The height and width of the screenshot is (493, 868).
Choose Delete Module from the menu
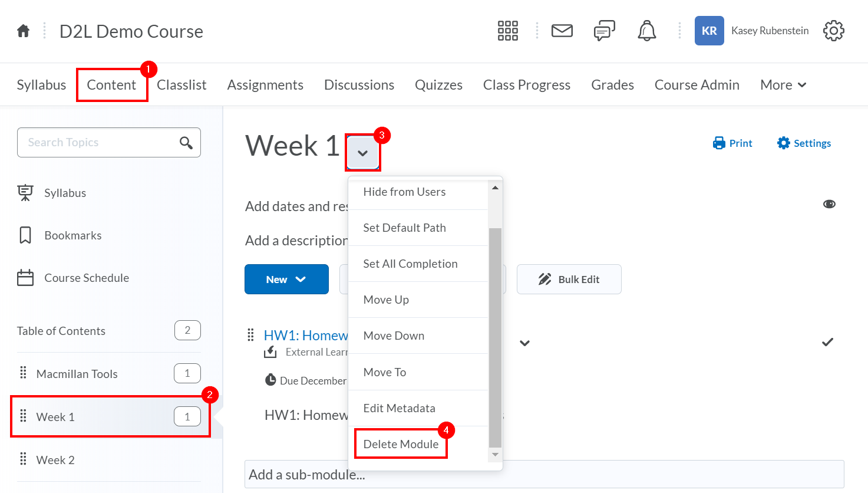401,443
